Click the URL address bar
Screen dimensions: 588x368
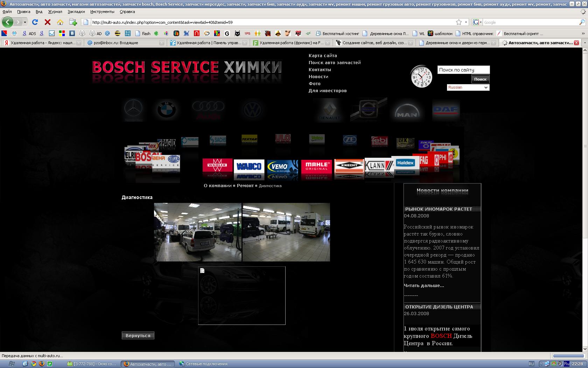[273, 22]
